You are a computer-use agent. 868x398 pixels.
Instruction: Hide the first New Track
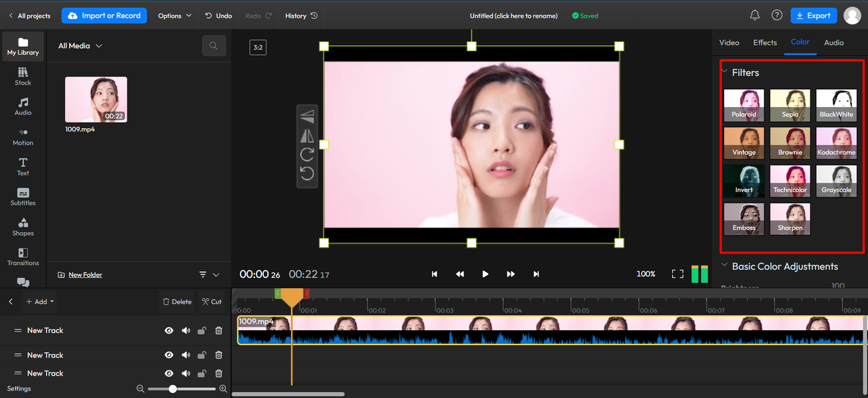(x=169, y=331)
